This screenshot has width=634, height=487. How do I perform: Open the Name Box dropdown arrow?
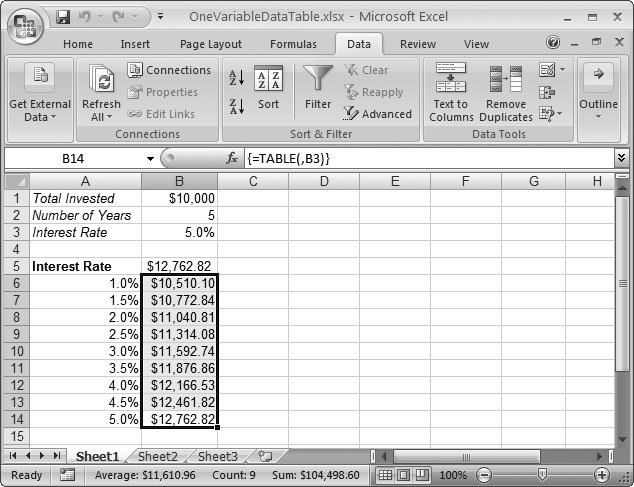[x=150, y=159]
